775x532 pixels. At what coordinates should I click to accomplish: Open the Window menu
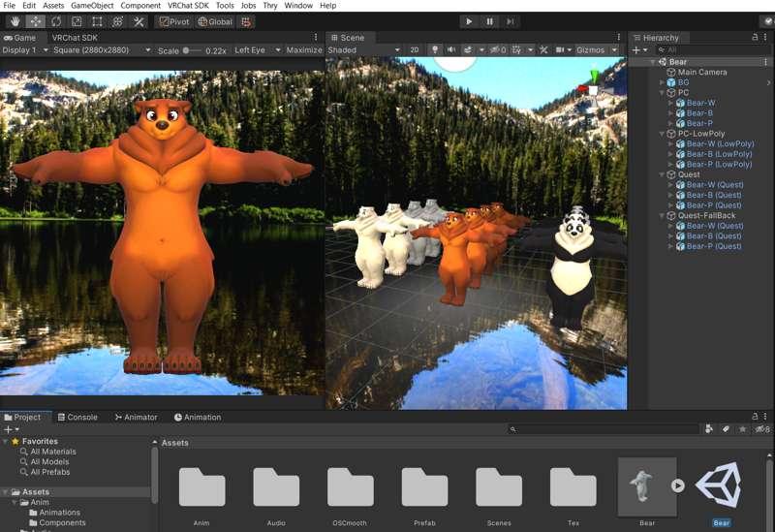click(298, 6)
